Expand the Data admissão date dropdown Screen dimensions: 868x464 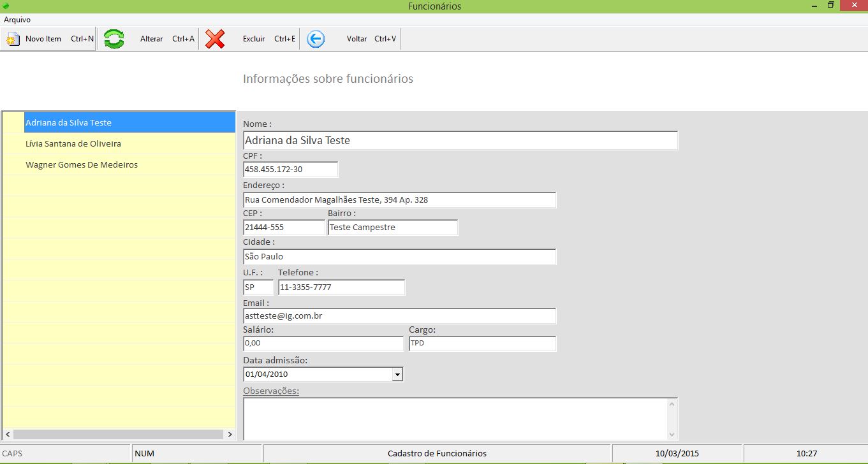[x=397, y=375]
